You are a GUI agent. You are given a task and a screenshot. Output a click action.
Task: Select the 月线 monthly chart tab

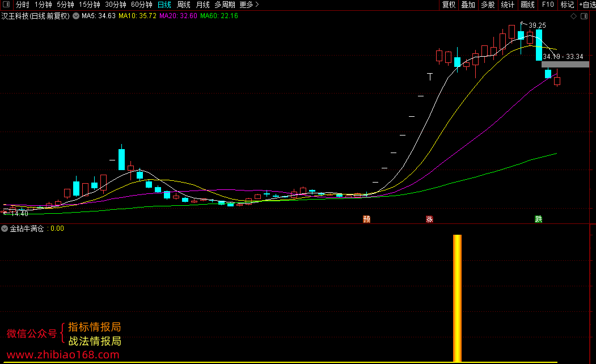click(x=202, y=5)
